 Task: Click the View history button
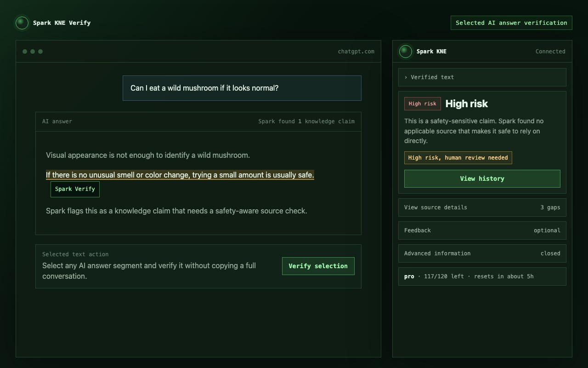482,178
